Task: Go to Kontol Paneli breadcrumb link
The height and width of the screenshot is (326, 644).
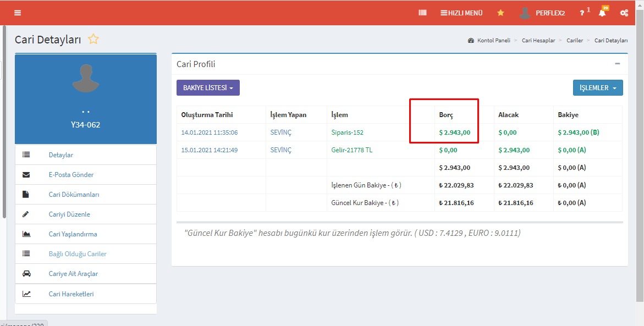Action: (493, 41)
